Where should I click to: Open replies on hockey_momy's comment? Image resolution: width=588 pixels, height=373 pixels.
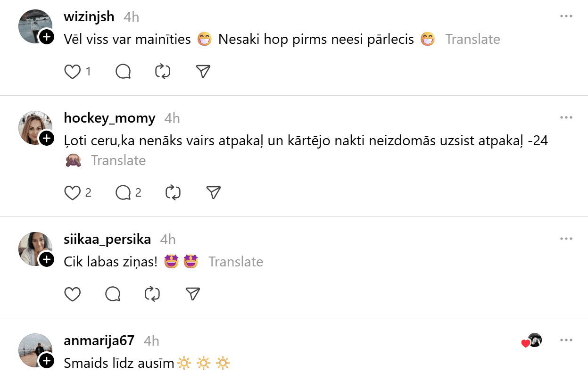[123, 192]
